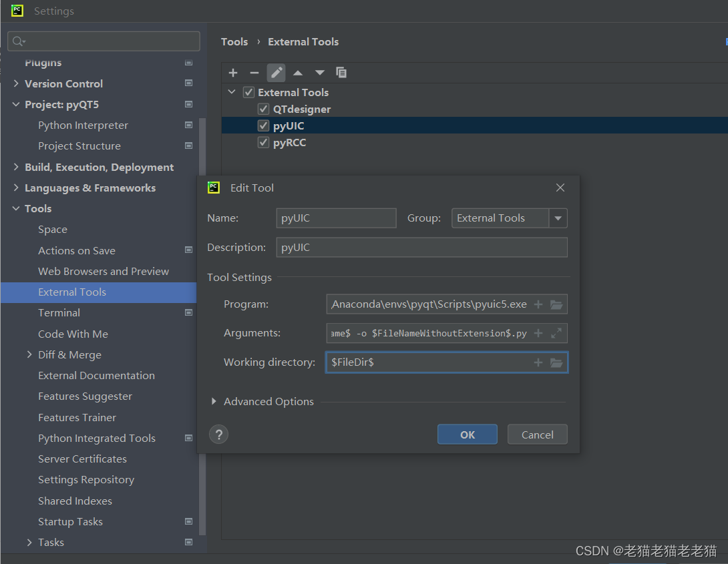The height and width of the screenshot is (564, 728).
Task: Click the Settings search field
Action: pyautogui.click(x=104, y=41)
